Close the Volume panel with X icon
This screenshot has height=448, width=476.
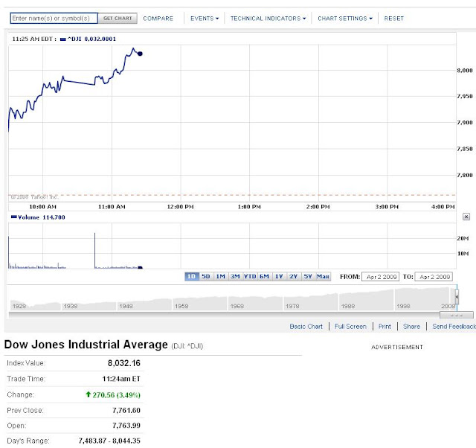(466, 217)
